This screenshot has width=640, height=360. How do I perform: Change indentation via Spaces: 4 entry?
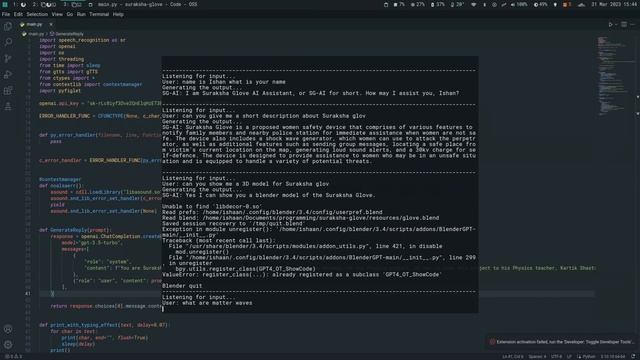(537, 357)
